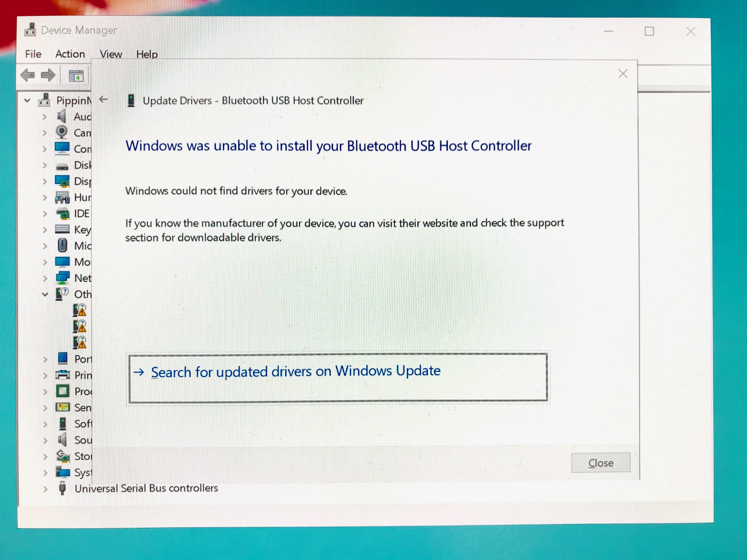Screen dimensions: 747x560
Task: Click the Processors chip icon
Action: pos(63,391)
